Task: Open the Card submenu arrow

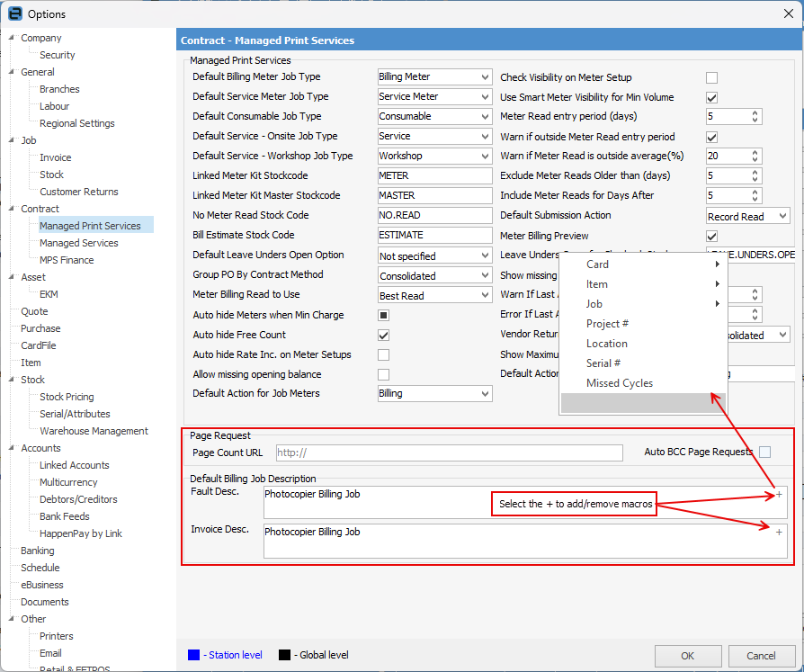Action: pyautogui.click(x=718, y=264)
